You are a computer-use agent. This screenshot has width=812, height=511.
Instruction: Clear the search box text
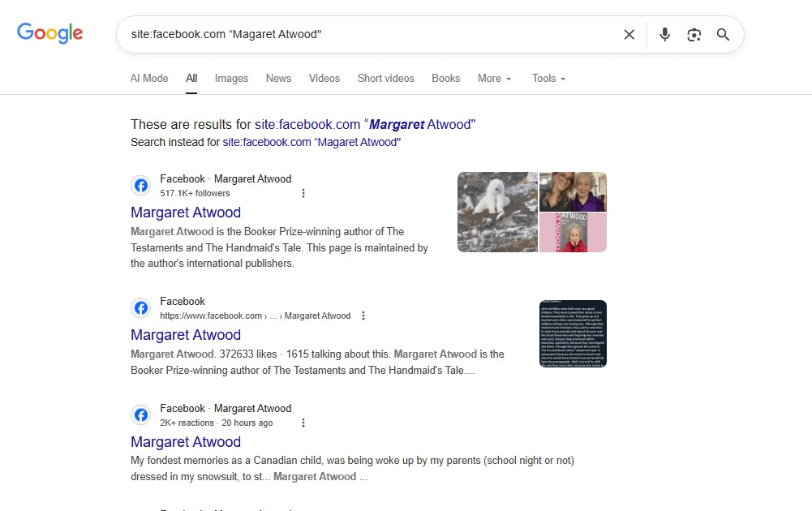pos(629,35)
